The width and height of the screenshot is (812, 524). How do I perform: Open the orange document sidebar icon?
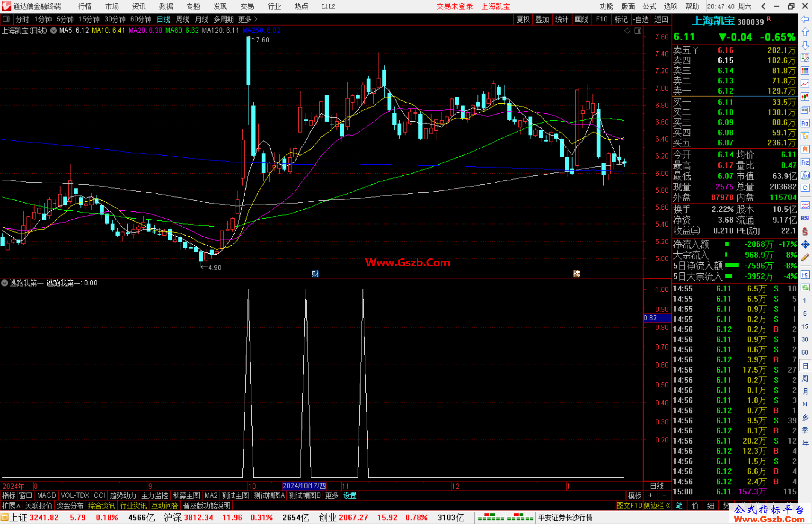tap(805, 149)
